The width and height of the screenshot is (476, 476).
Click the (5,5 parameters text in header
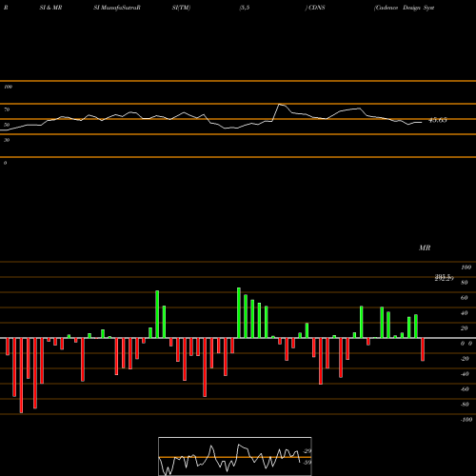(245, 8)
